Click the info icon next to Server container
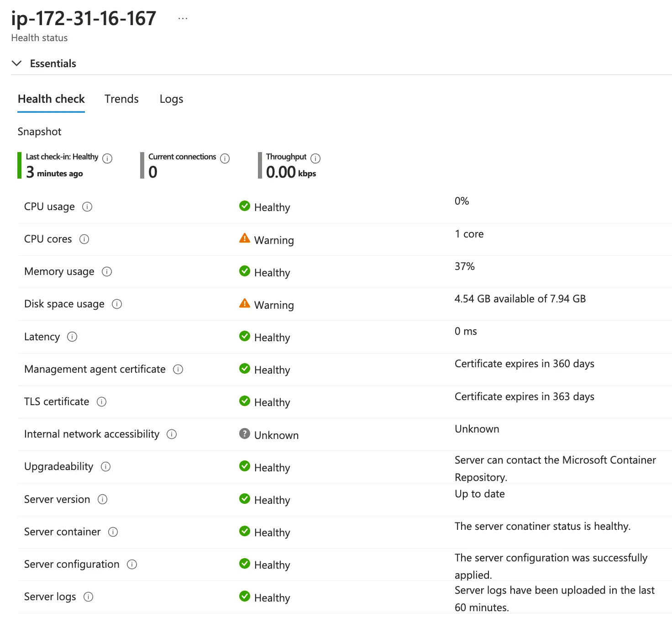 point(113,532)
